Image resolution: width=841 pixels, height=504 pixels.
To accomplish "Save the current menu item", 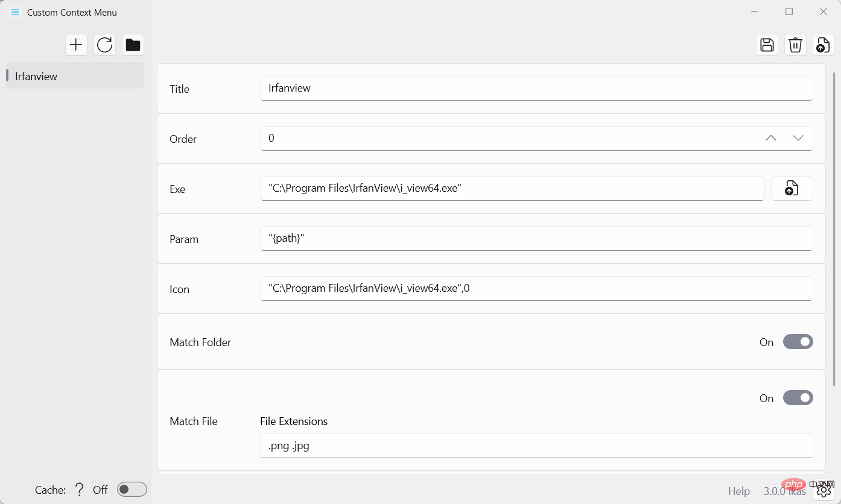I will 767,45.
